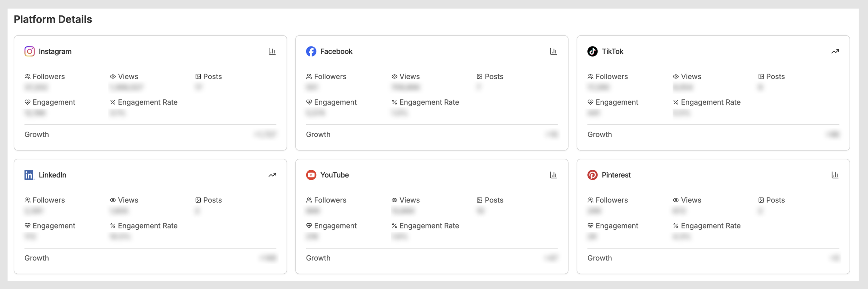Screen dimensions: 868x289
Task: Click the Facebook logo icon
Action: tap(311, 51)
